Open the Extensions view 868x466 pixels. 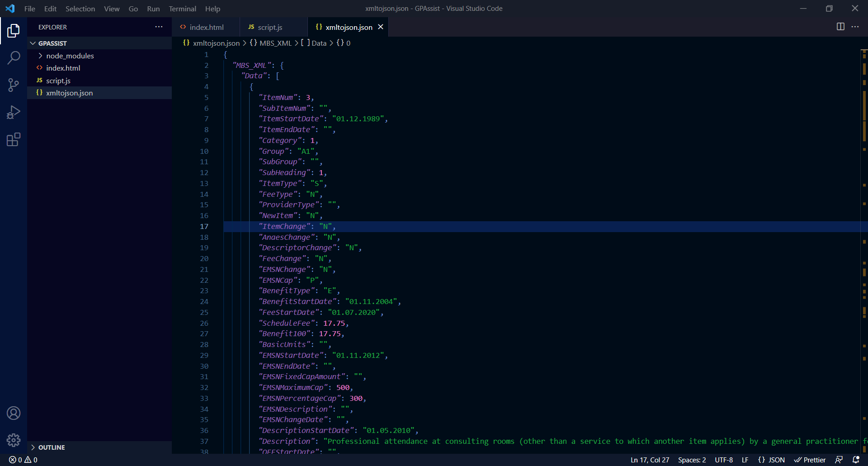(x=14, y=139)
